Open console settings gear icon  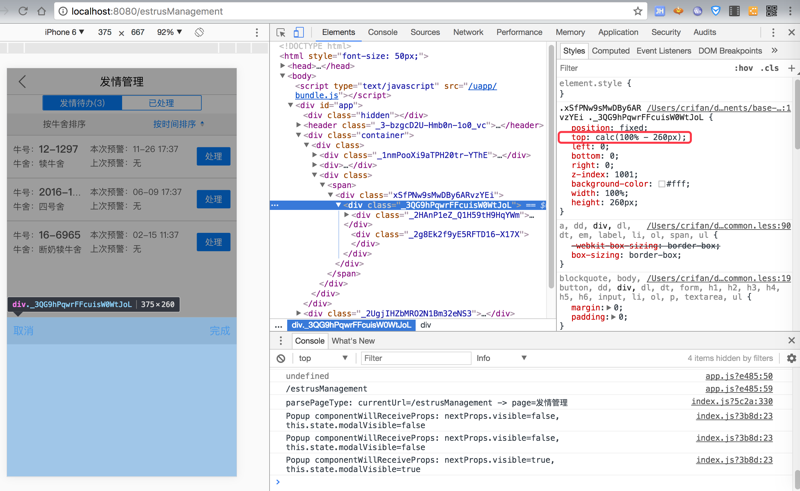(791, 358)
